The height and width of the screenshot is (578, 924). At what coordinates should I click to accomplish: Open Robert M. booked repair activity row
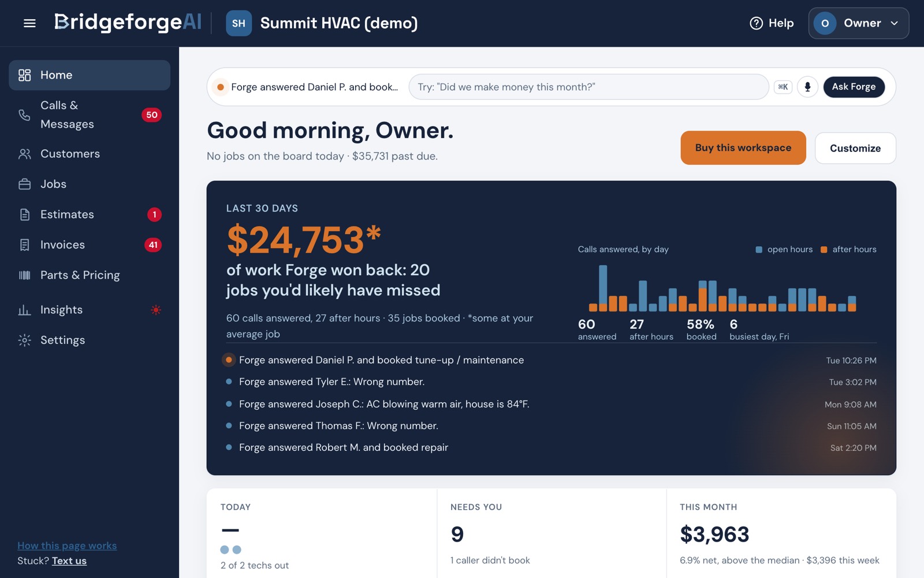click(x=552, y=447)
